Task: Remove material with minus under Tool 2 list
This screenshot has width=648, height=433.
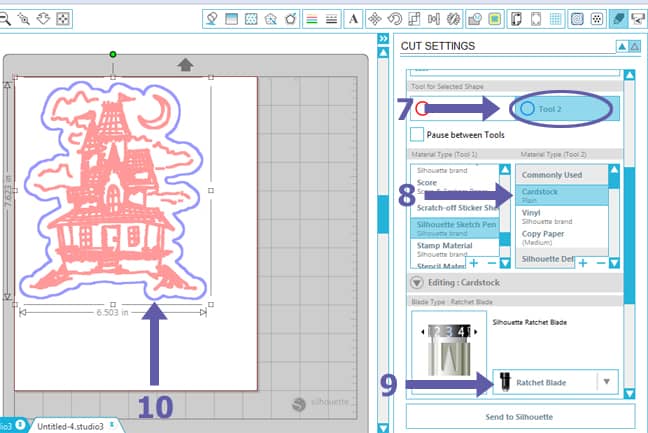Action: tap(601, 263)
